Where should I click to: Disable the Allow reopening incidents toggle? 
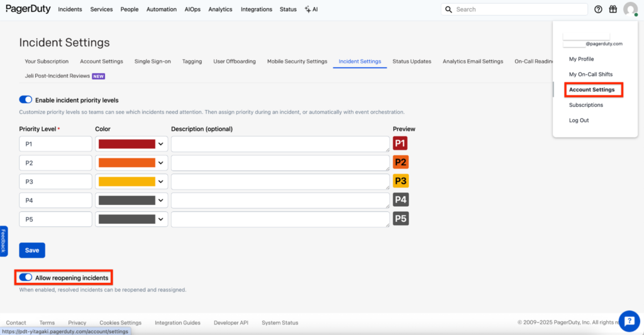click(26, 277)
